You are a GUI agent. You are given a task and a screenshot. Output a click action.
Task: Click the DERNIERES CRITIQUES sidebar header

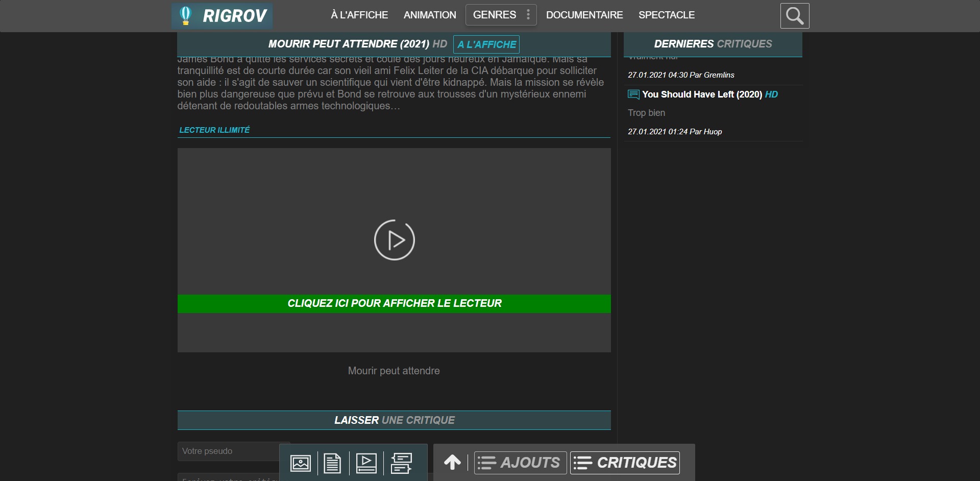coord(713,44)
